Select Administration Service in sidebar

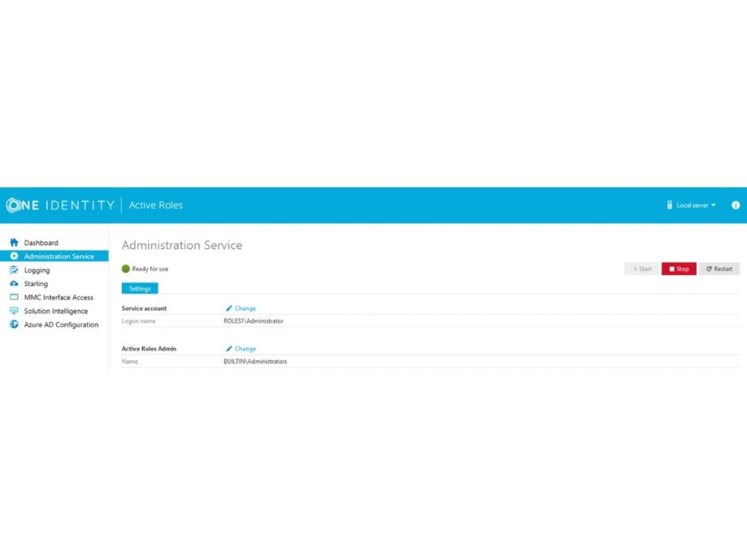point(54,256)
